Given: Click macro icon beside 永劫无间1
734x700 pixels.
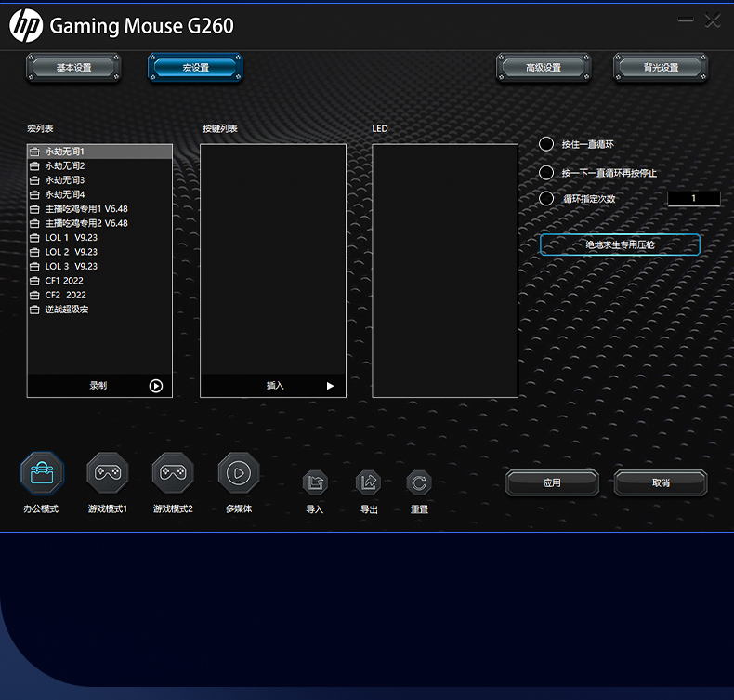Looking at the screenshot, I should [x=34, y=152].
